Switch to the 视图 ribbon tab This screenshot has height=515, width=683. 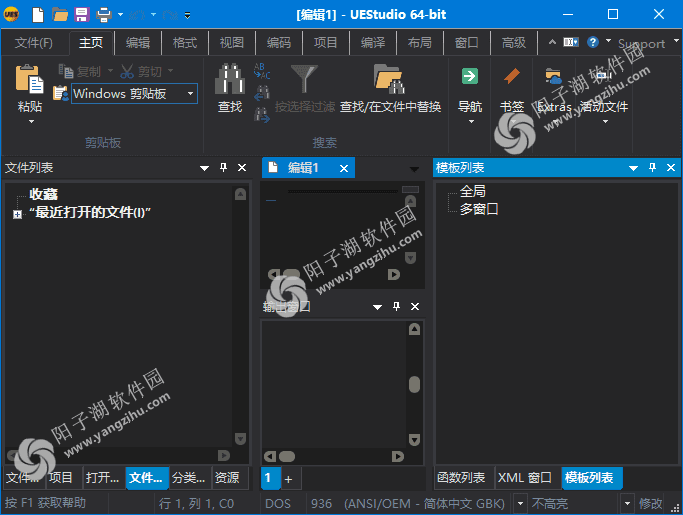tap(231, 43)
